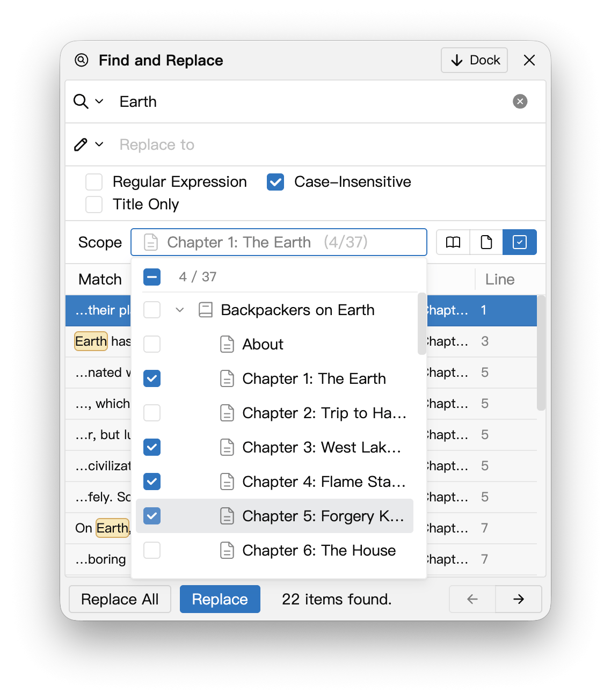Click the Dock button
Viewport: 611px width, 700px height.
point(475,60)
